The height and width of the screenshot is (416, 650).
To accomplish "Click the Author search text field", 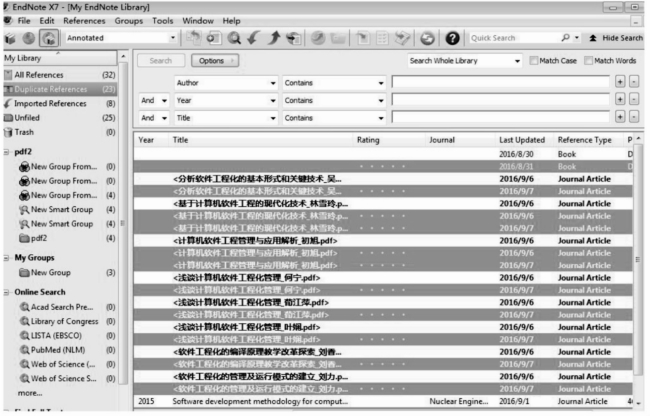I will pos(500,82).
